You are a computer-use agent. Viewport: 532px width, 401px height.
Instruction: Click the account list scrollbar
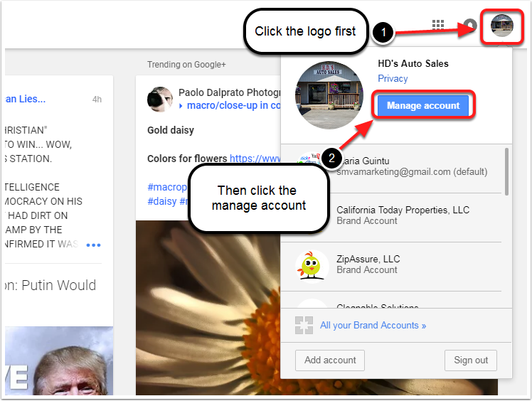[506, 171]
